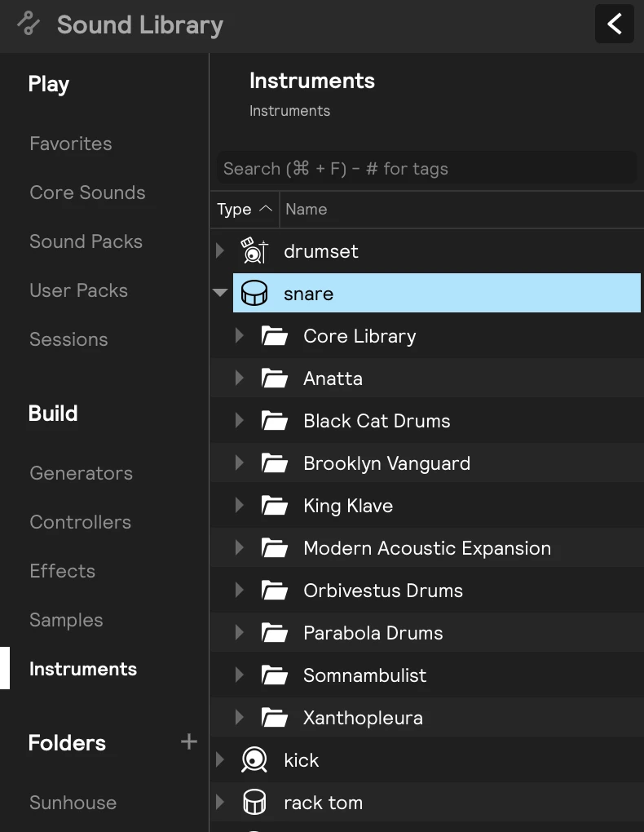Select the kick row label
Image resolution: width=644 pixels, height=832 pixels.
point(302,760)
